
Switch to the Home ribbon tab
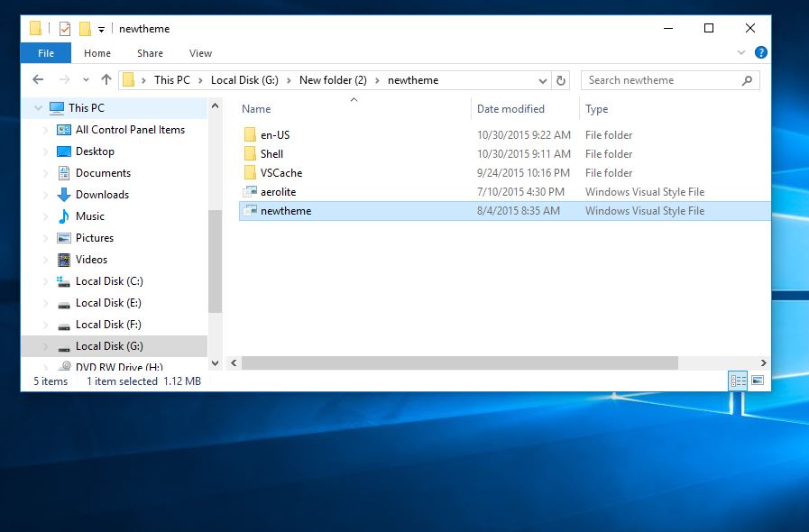pyautogui.click(x=97, y=53)
